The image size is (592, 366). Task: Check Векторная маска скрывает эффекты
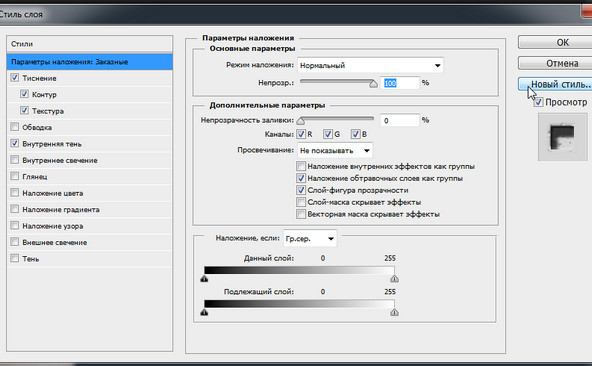point(301,214)
